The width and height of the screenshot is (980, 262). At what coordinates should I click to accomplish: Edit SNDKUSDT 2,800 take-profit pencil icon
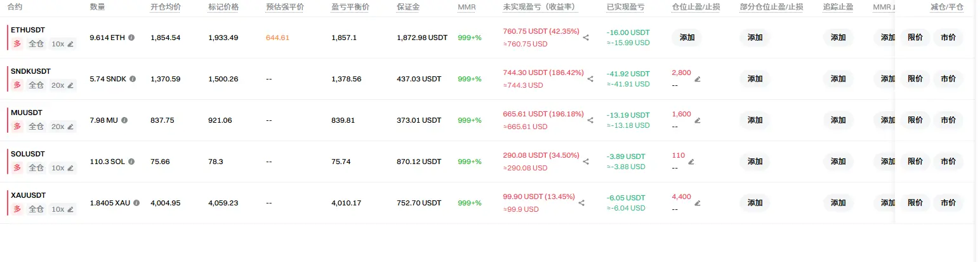pos(698,79)
